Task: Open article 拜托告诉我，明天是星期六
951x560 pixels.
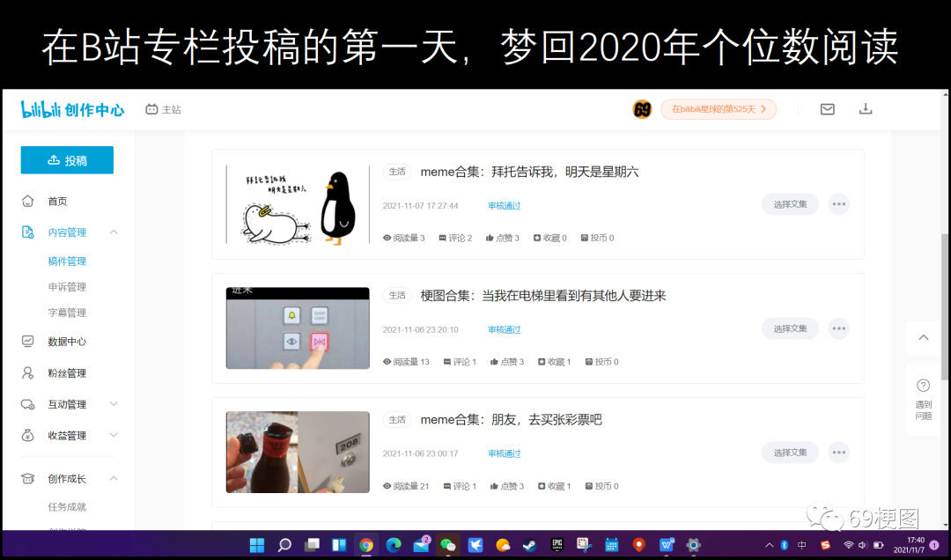Action: [x=529, y=172]
